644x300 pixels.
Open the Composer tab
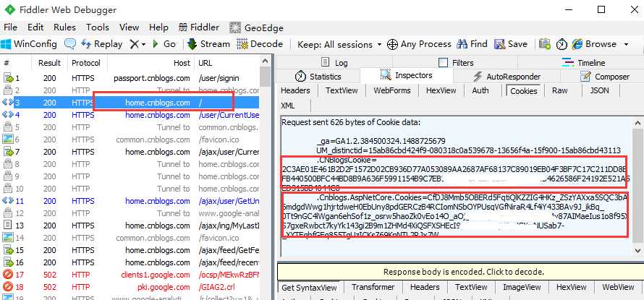tap(604, 77)
